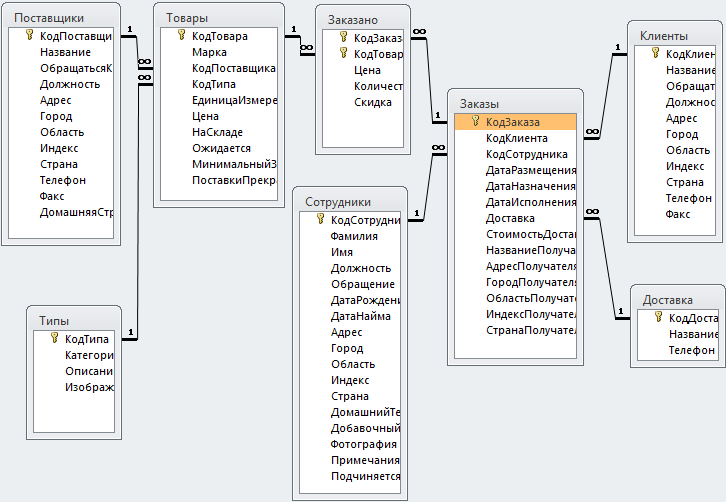Select Цена field in Заказано table
The image size is (726, 502).
(x=363, y=70)
